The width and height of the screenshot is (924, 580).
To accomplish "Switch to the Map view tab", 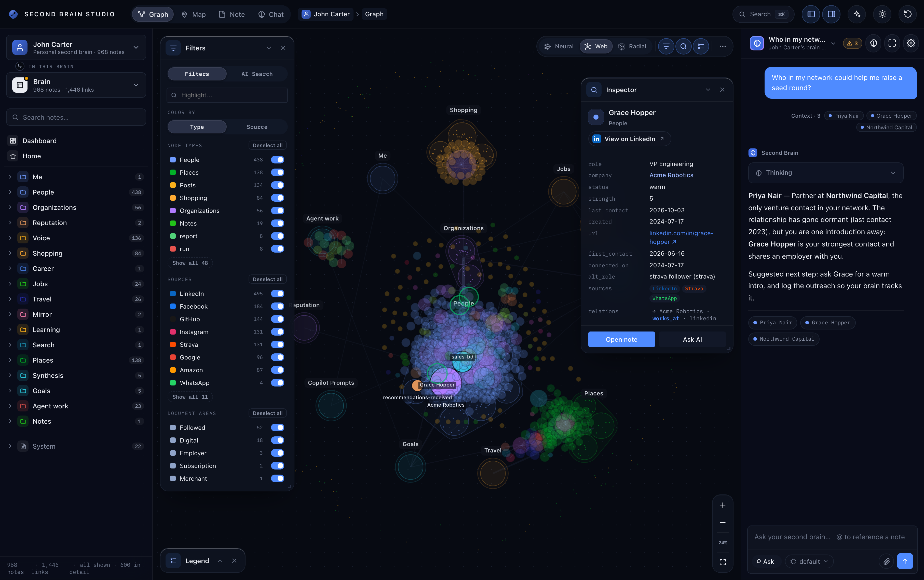I will (194, 14).
